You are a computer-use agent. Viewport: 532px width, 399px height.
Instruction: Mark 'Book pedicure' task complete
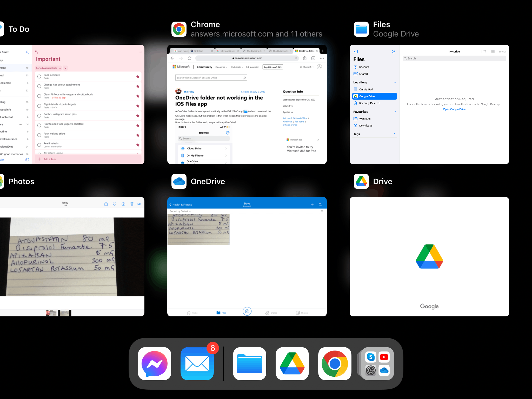39,77
